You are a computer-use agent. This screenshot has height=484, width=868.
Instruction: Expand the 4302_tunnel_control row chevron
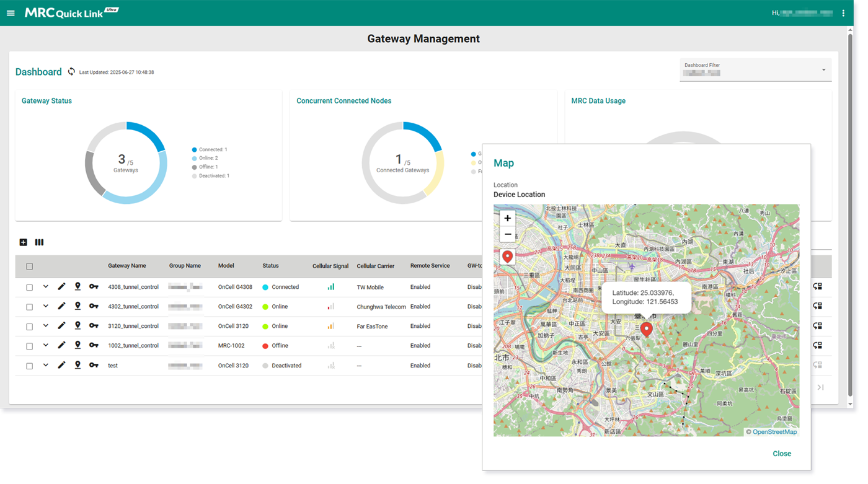pyautogui.click(x=45, y=306)
